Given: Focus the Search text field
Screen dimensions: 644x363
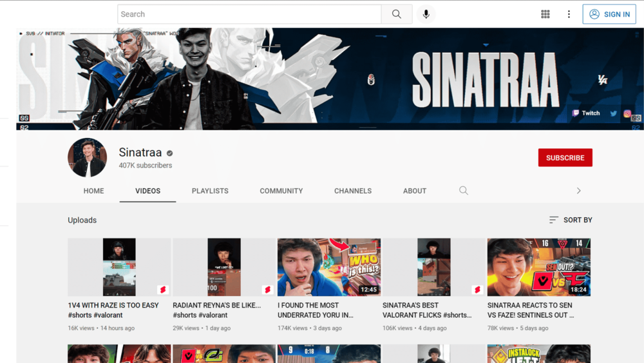Looking at the screenshot, I should 249,14.
